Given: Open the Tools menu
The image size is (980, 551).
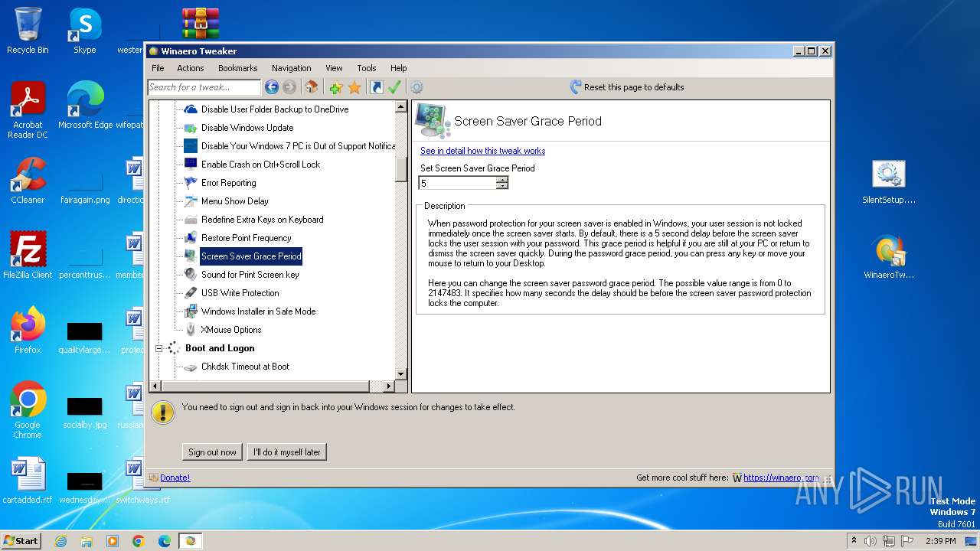Looking at the screenshot, I should 367,68.
